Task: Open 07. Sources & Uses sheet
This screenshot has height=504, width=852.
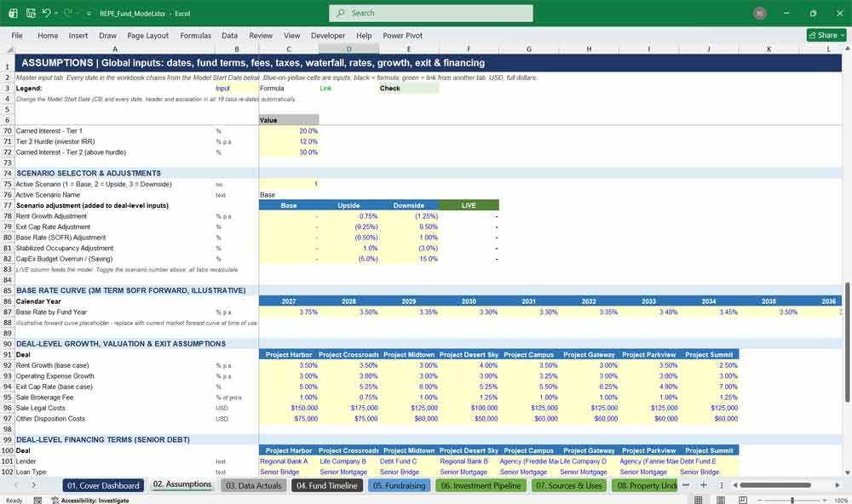Action: 568,485
